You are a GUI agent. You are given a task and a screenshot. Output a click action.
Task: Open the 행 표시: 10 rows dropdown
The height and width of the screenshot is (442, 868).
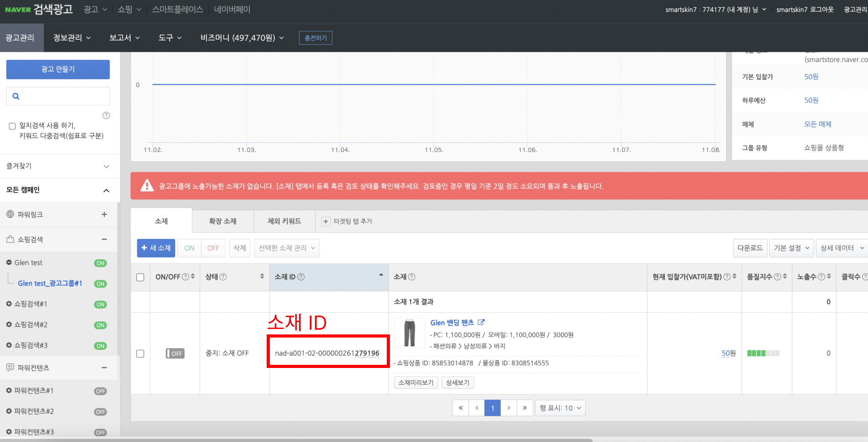(x=560, y=408)
